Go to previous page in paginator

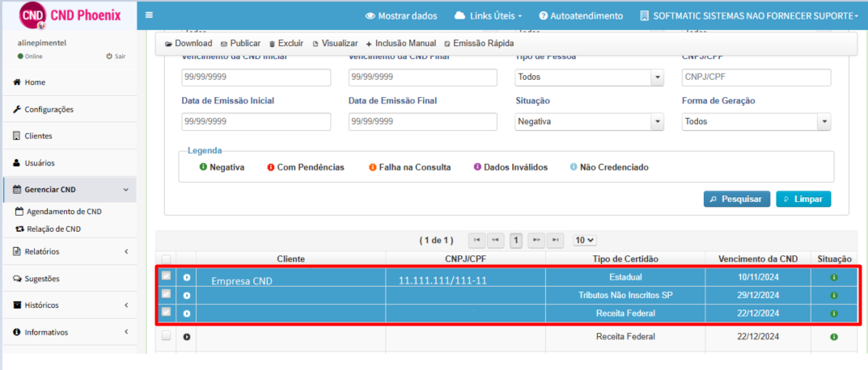[x=495, y=240]
